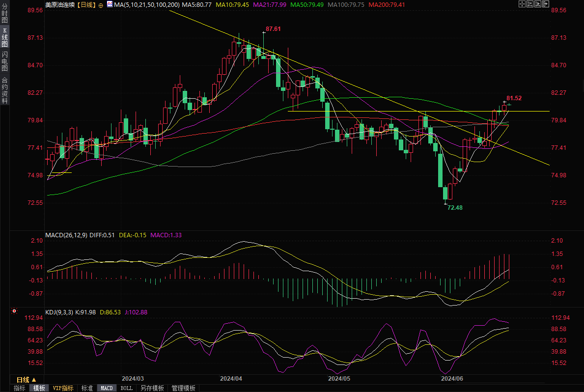Open the 日线 period dropdown at bottom left
Viewport: 584px width, 392px height.
pyautogui.click(x=27, y=380)
